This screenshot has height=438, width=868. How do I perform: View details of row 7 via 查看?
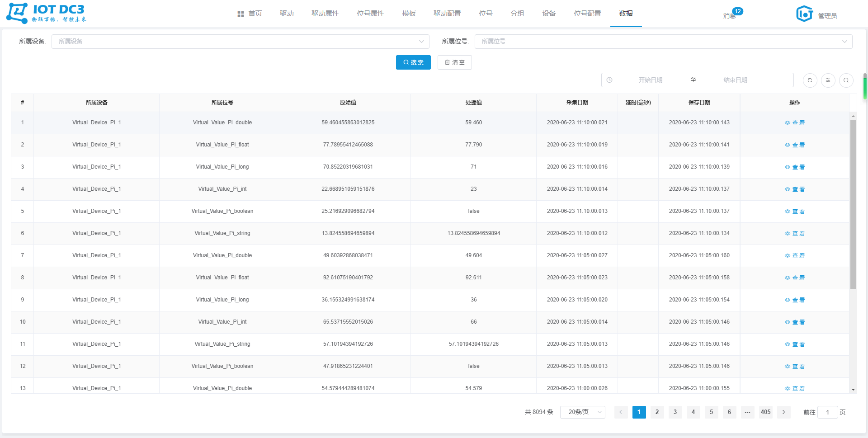794,256
